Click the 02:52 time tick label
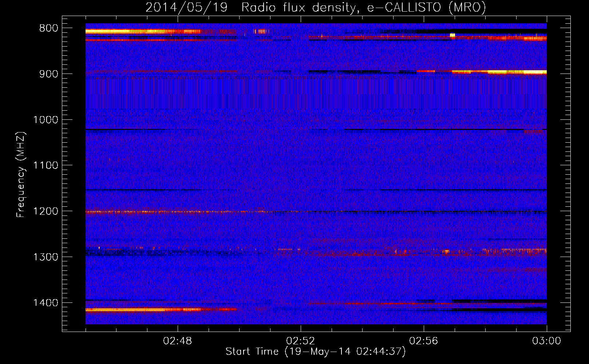The width and height of the screenshot is (589, 364). pyautogui.click(x=301, y=341)
